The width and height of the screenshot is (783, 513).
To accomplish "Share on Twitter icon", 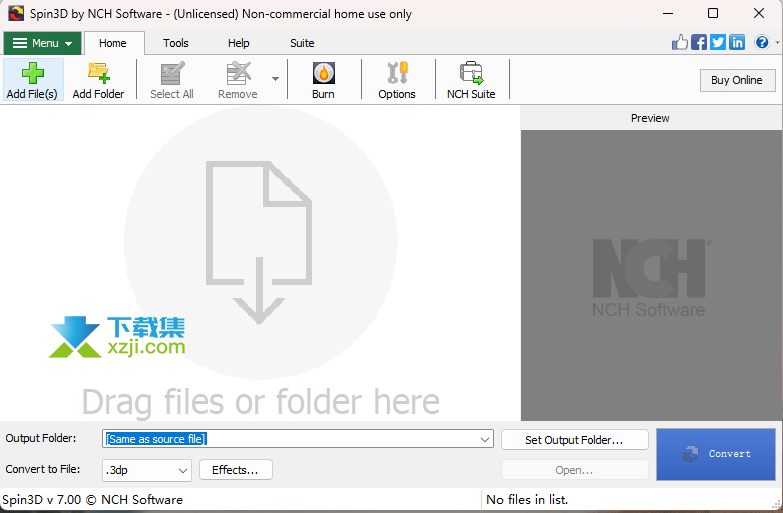I will click(x=718, y=42).
